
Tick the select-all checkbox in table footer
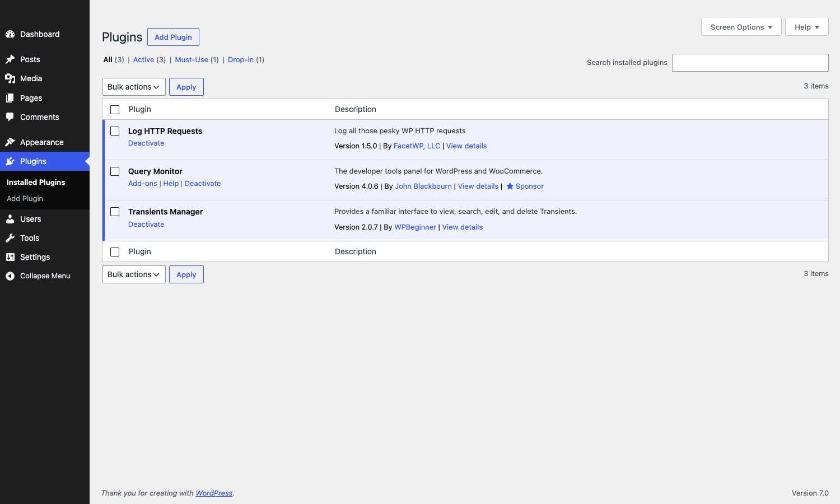(115, 252)
